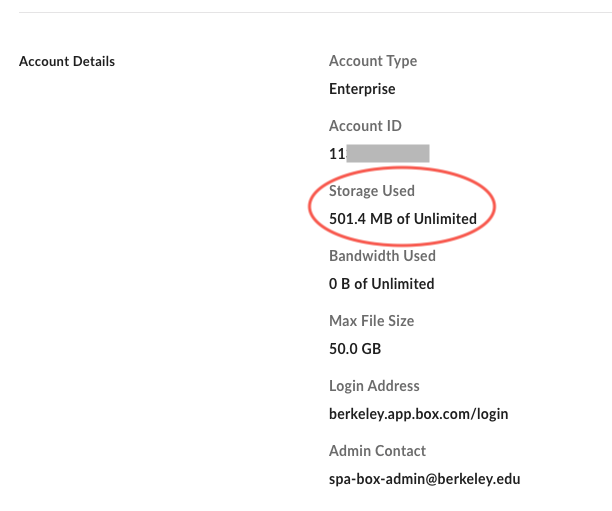
Task: Select the 50.0 GB value
Action: [355, 349]
